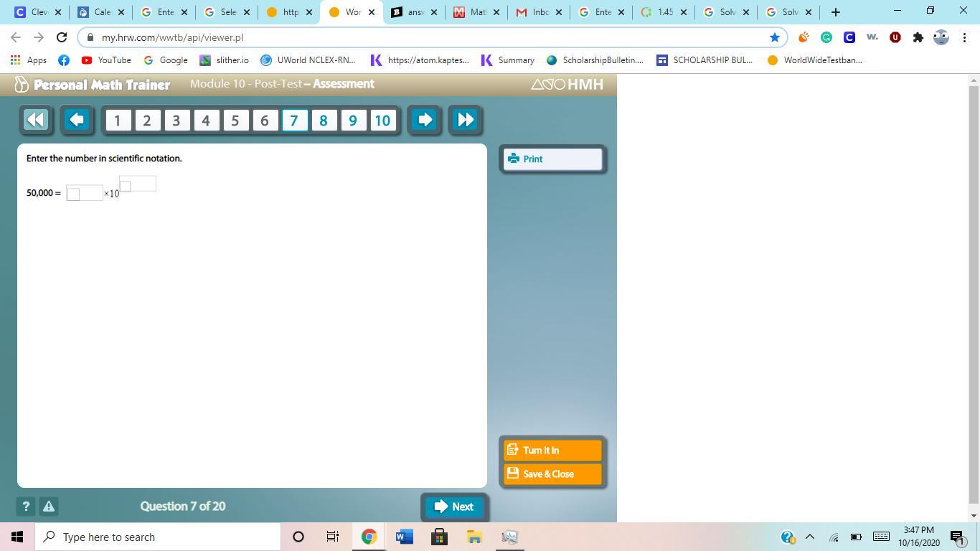Open the Apps bookmarks shortcut
This screenshot has width=980, height=551.
pyautogui.click(x=29, y=60)
